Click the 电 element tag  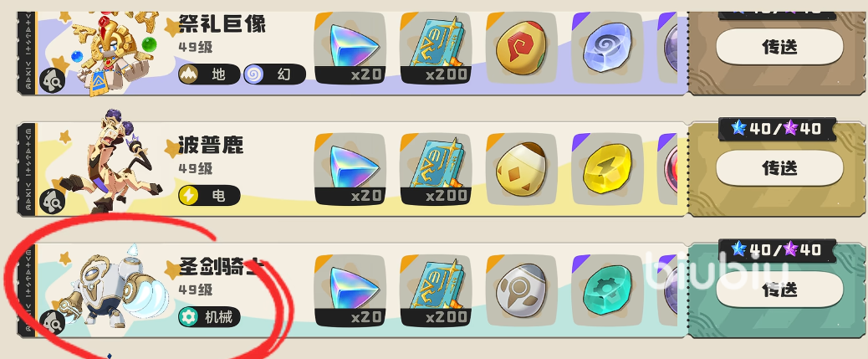click(x=209, y=196)
